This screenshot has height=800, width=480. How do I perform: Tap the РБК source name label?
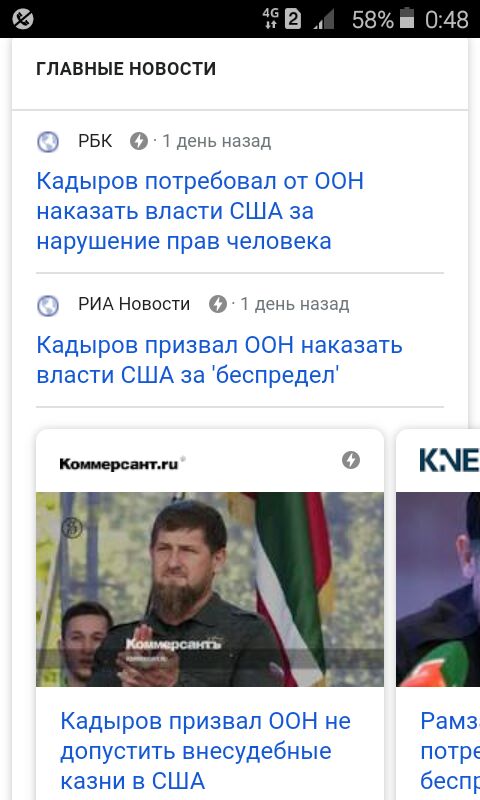[x=95, y=141]
